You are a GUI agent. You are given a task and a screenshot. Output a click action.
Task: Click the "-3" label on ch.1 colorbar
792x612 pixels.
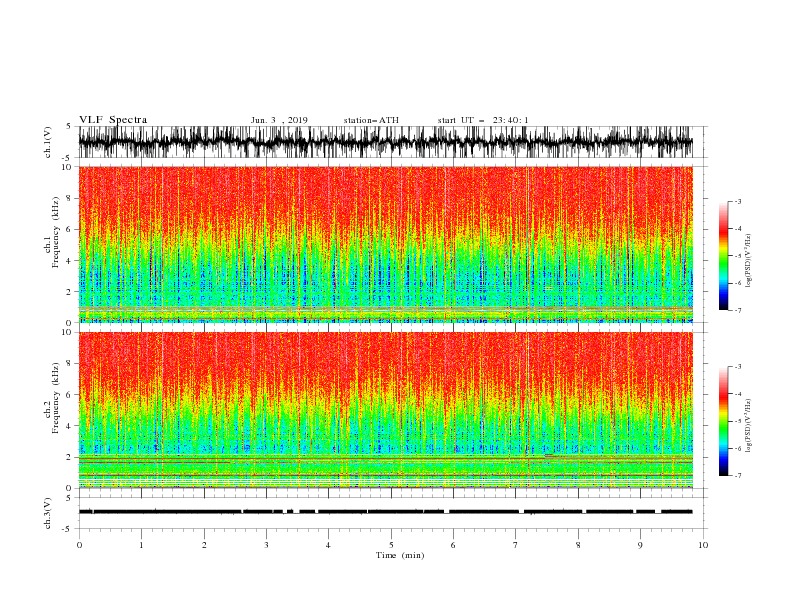click(x=738, y=201)
